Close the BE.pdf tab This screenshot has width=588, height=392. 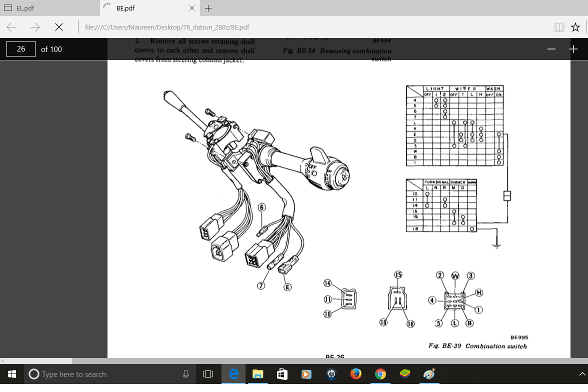(x=192, y=8)
